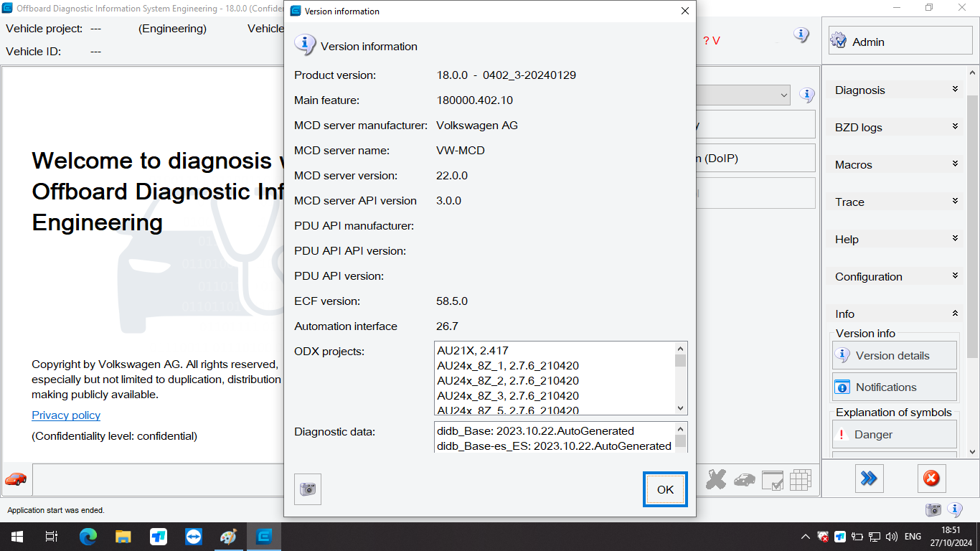Click the camera icon in the status bar
980x551 pixels.
click(x=933, y=510)
